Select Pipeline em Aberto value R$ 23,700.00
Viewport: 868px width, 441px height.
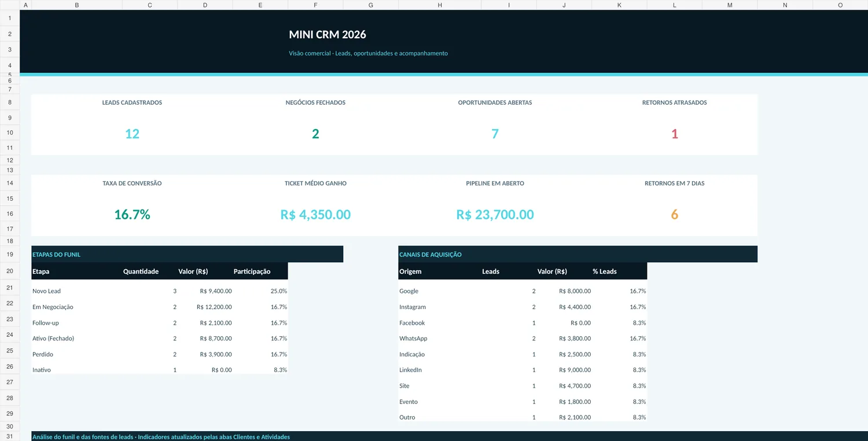click(x=495, y=215)
